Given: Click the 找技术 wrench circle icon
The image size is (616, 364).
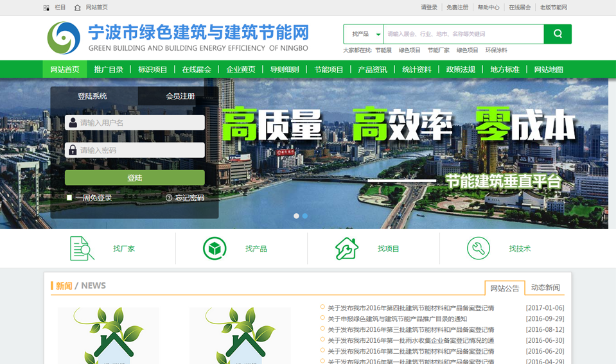Looking at the screenshot, I should point(479,248).
